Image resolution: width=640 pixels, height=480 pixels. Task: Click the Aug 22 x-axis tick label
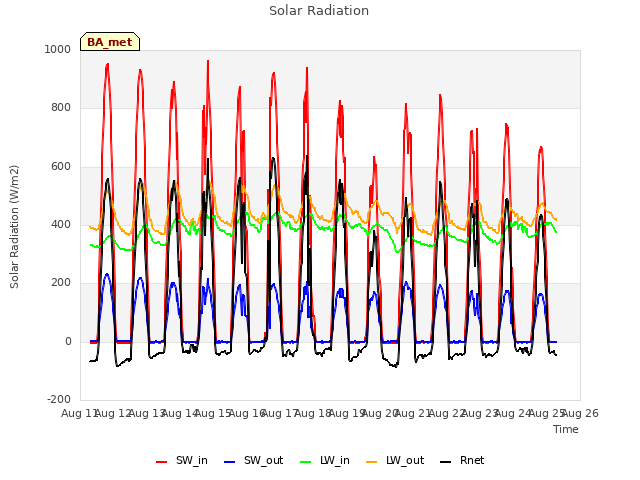tap(447, 413)
